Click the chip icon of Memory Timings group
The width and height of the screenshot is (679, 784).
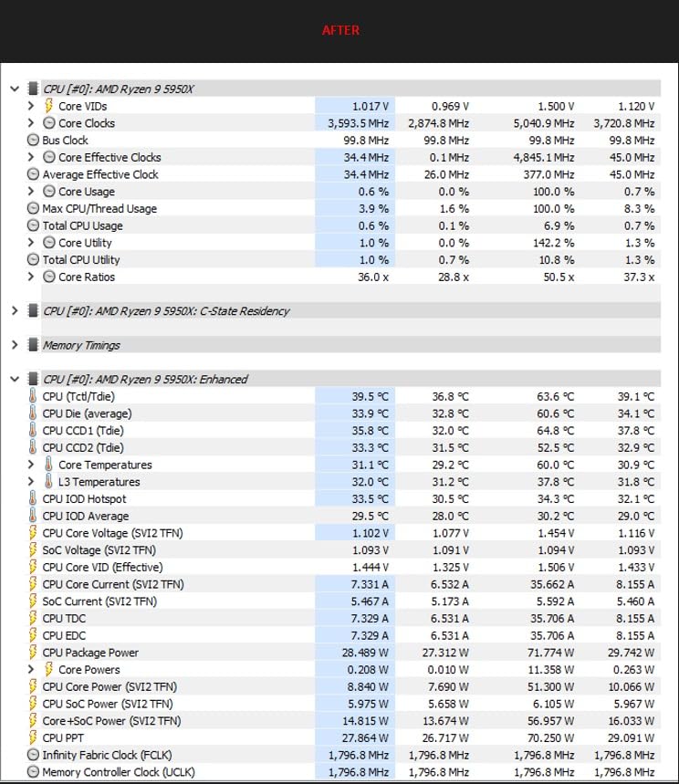point(33,345)
